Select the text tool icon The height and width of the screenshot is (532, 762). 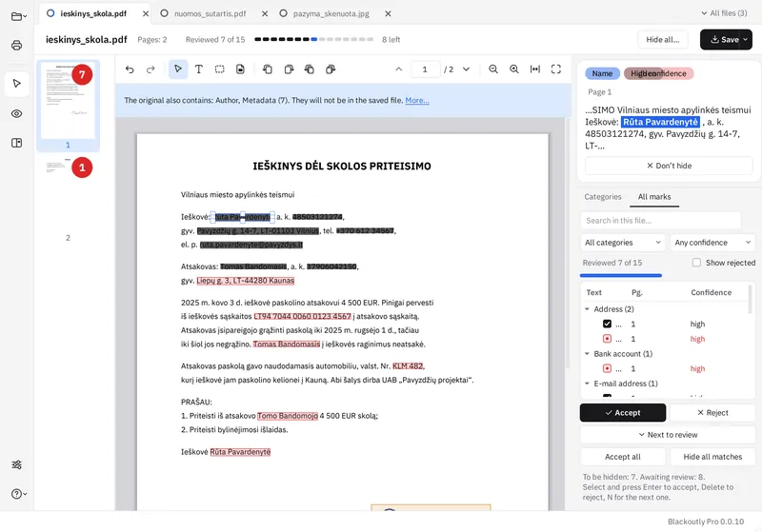pyautogui.click(x=199, y=69)
